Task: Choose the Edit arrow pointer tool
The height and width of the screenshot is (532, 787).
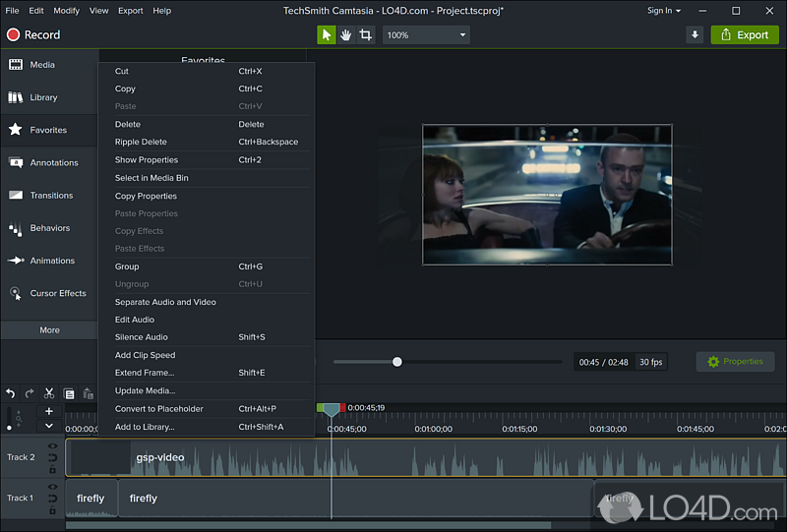Action: (326, 34)
